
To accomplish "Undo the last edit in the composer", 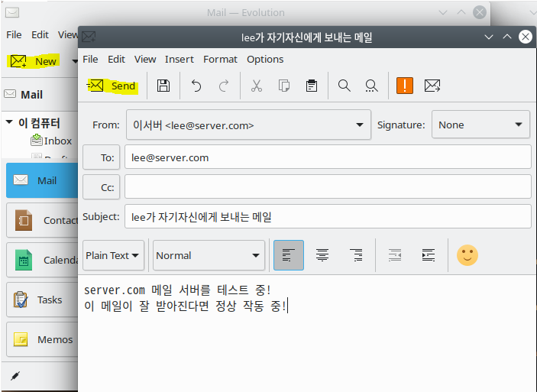I will click(196, 86).
